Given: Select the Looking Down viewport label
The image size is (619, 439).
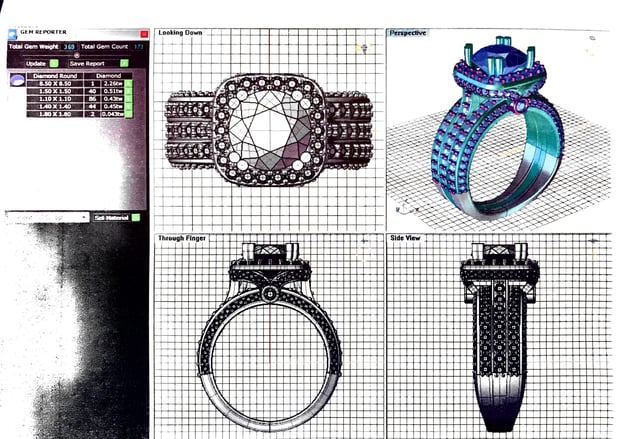Looking at the screenshot, I should coord(180,33).
